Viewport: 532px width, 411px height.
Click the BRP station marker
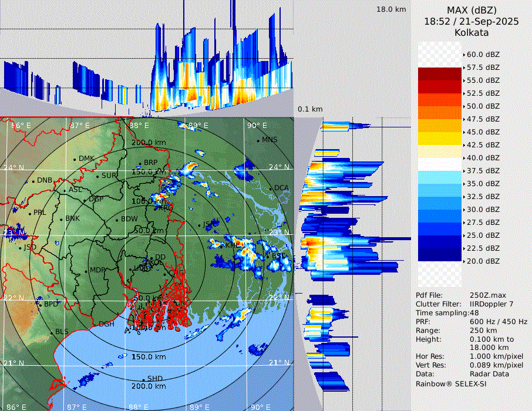pyautogui.click(x=140, y=163)
